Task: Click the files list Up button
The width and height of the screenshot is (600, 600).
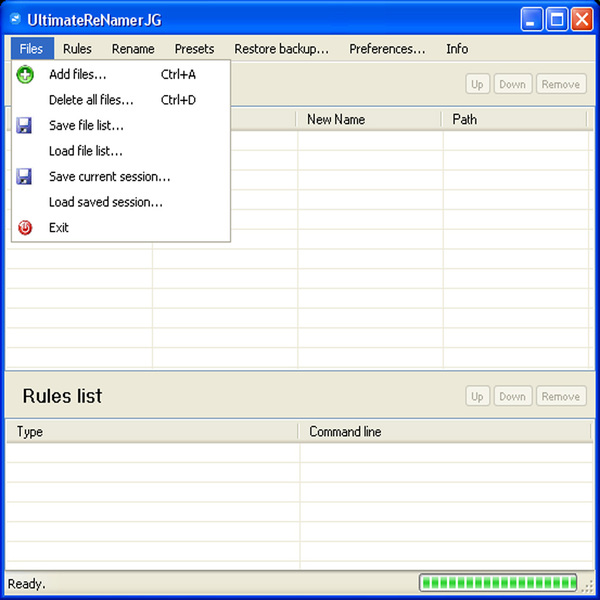Action: tap(477, 84)
